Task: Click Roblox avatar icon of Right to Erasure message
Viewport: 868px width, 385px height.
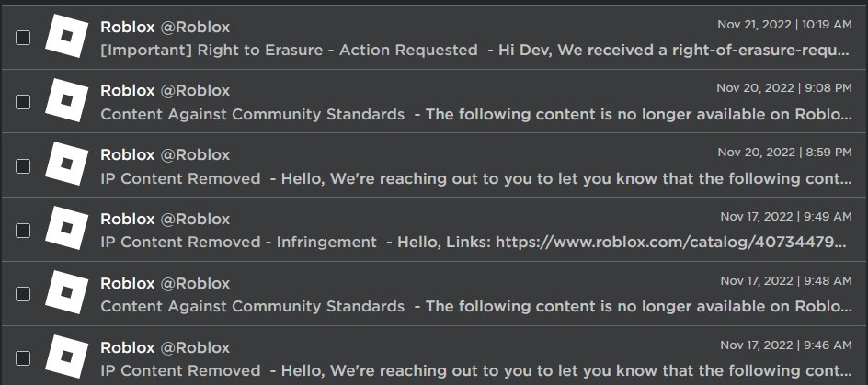Action: pyautogui.click(x=66, y=36)
